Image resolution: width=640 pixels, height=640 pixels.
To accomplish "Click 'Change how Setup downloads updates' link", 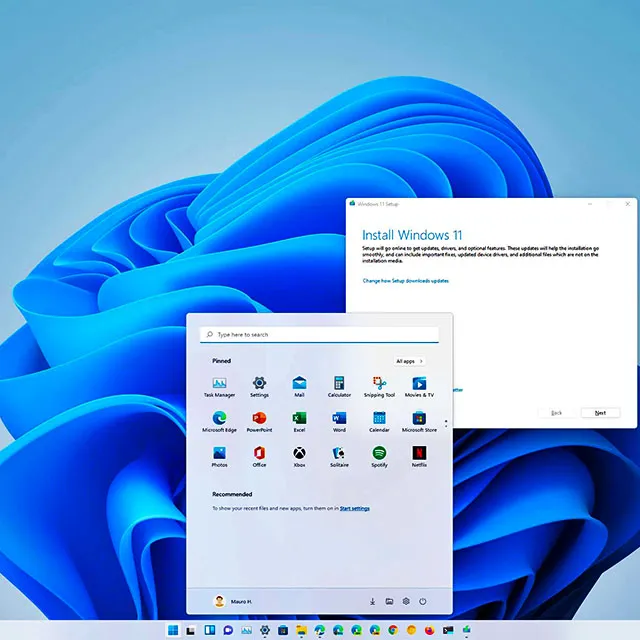I will (x=406, y=281).
